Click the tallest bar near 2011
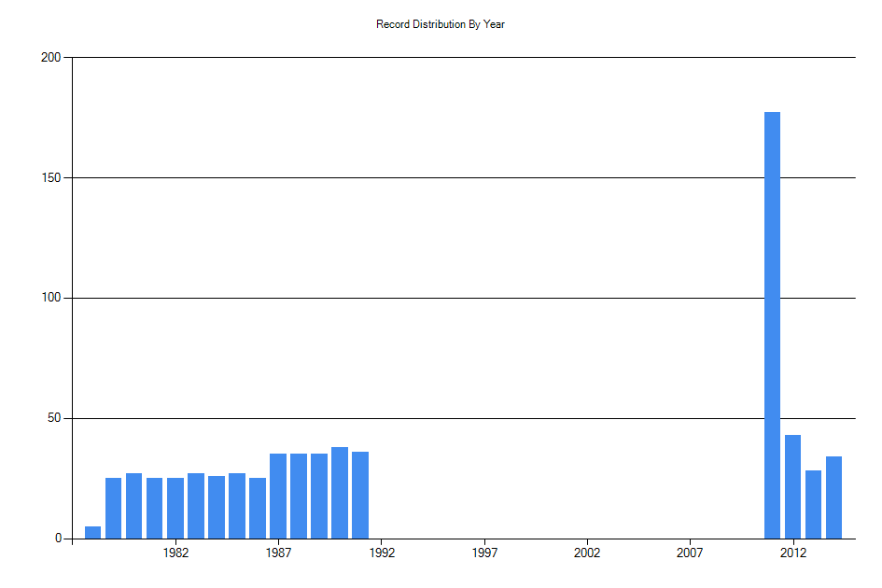 773,327
